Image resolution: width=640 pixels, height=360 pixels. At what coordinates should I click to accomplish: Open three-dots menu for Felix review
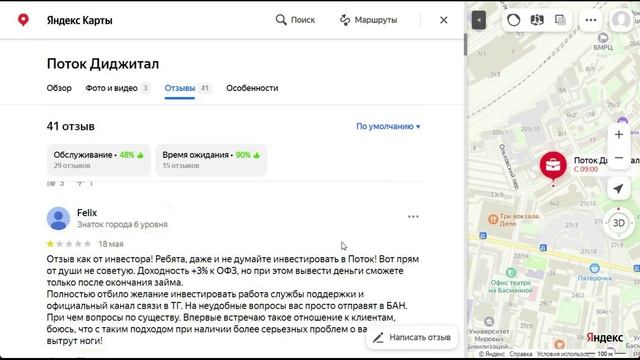(x=413, y=217)
